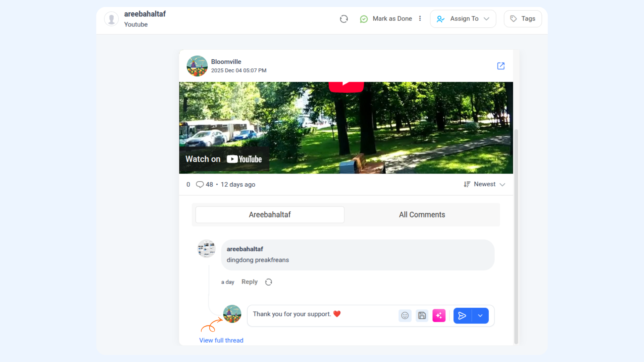Click the three-dot more options icon
644x362 pixels.
420,19
